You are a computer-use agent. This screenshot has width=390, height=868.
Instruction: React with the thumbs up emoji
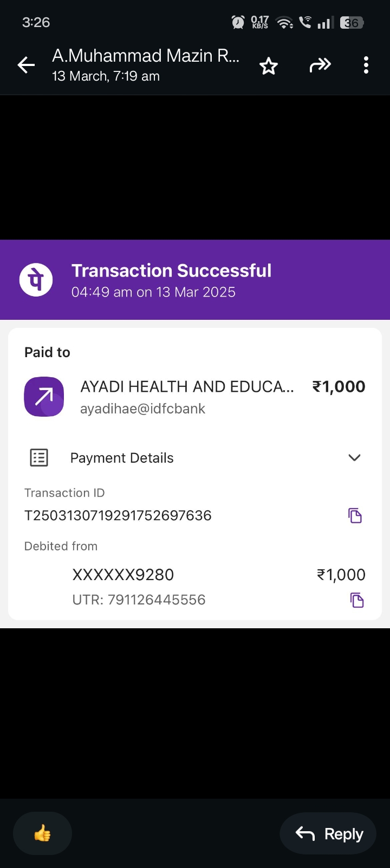click(42, 833)
